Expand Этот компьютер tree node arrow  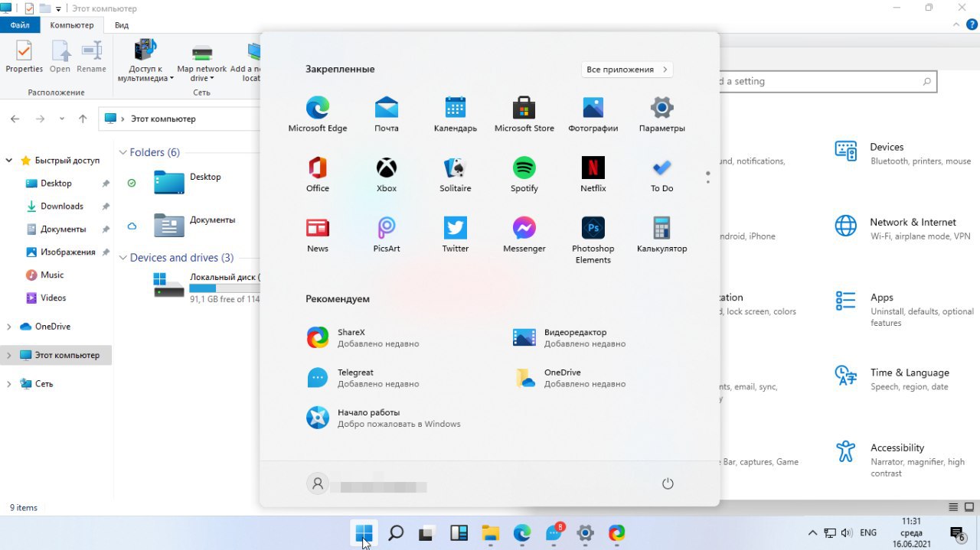click(9, 356)
